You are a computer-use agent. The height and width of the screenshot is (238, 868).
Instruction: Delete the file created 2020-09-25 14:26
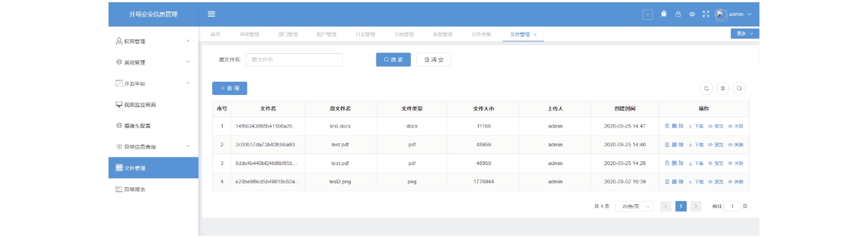[x=674, y=163]
